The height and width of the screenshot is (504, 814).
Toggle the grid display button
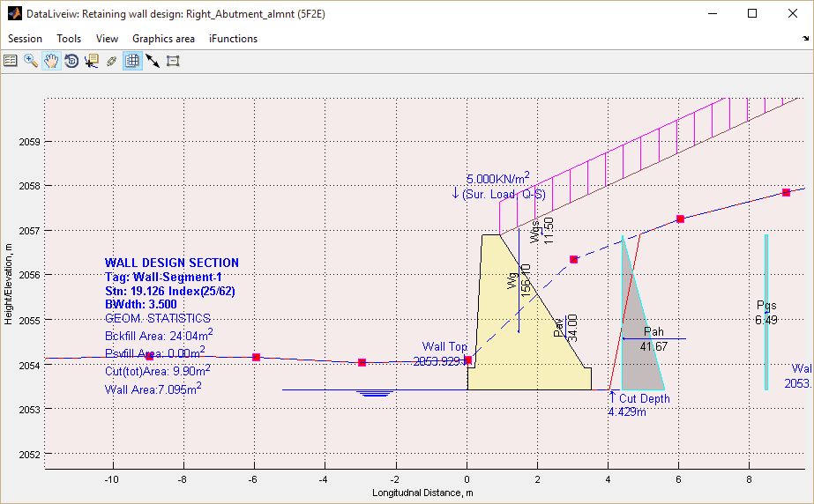(x=131, y=61)
